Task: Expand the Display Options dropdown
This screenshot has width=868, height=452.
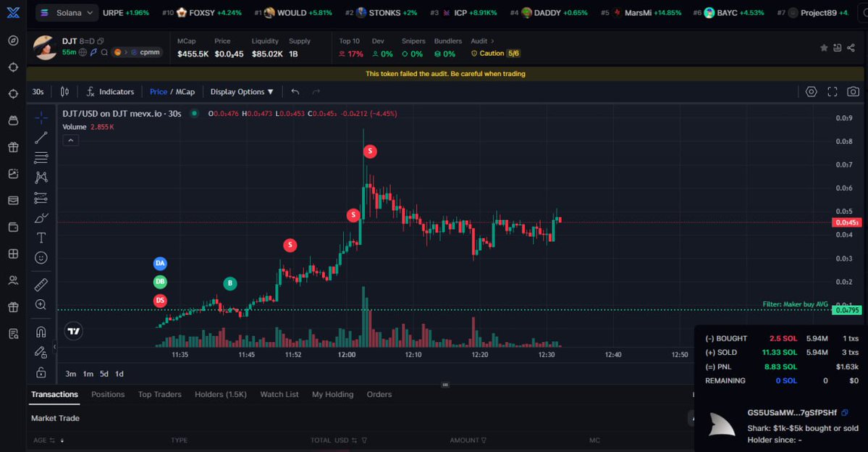Action: click(242, 92)
